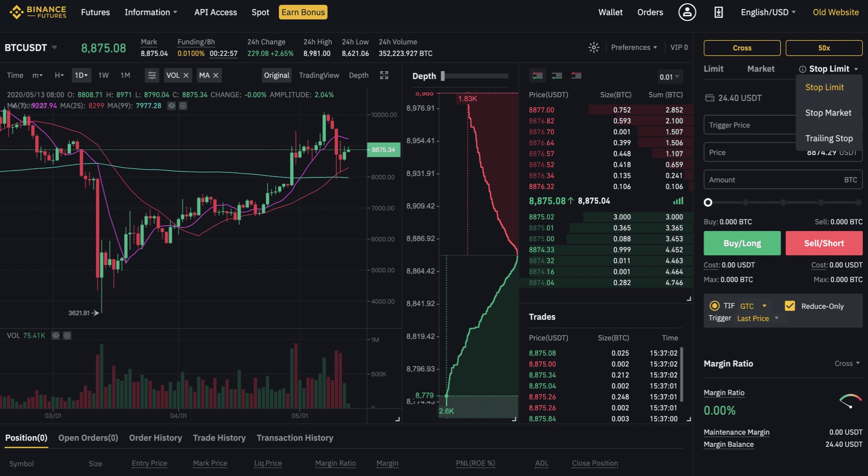The width and height of the screenshot is (868, 476).
Task: Click the Trigger Price input field
Action: [x=750, y=125]
